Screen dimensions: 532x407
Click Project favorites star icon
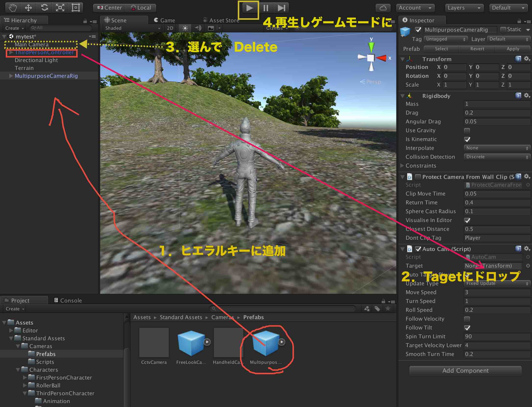(x=388, y=309)
